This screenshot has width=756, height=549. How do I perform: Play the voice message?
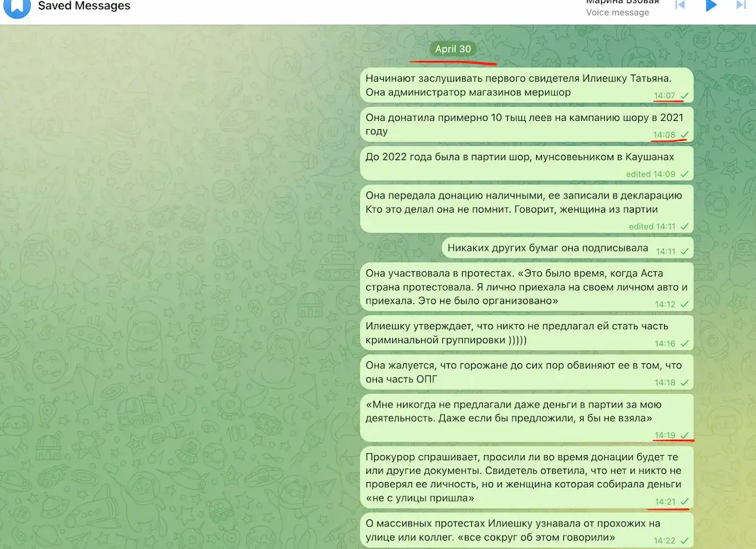coord(711,5)
